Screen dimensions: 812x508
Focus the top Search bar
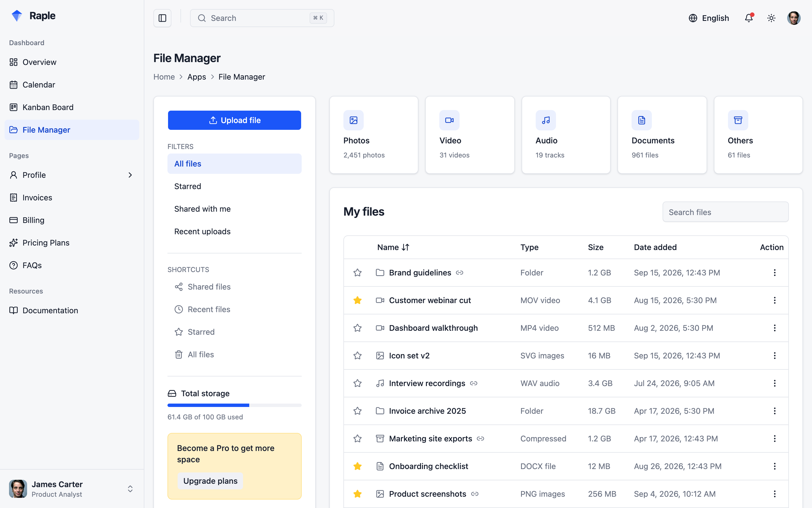tap(262, 18)
